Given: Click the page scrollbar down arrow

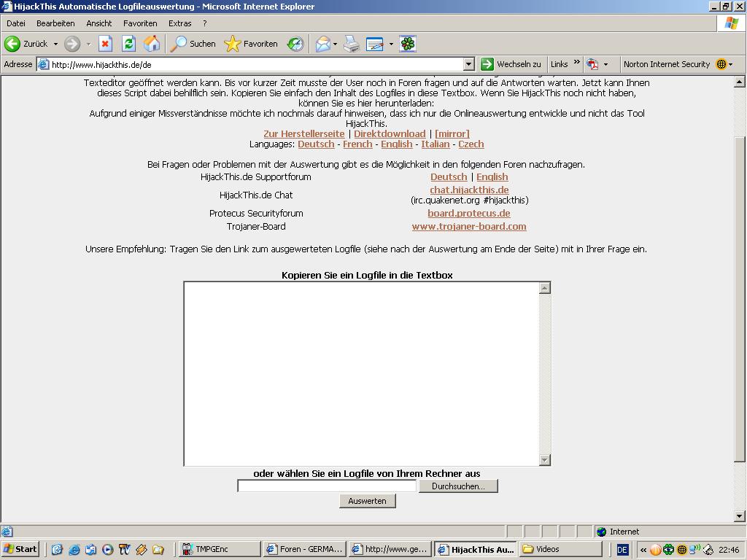Looking at the screenshot, I should tap(740, 516).
